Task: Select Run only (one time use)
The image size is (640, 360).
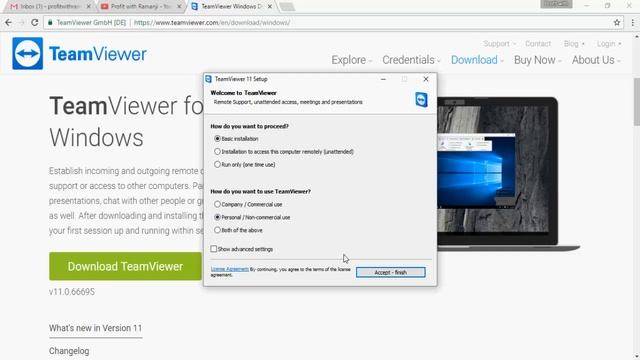Action: pos(245,164)
